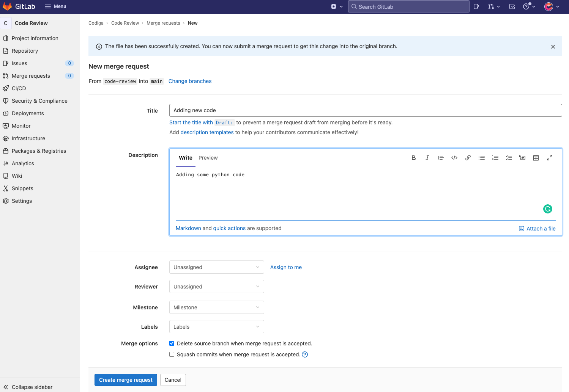Insert a table in description
The width and height of the screenshot is (569, 392).
click(x=536, y=158)
